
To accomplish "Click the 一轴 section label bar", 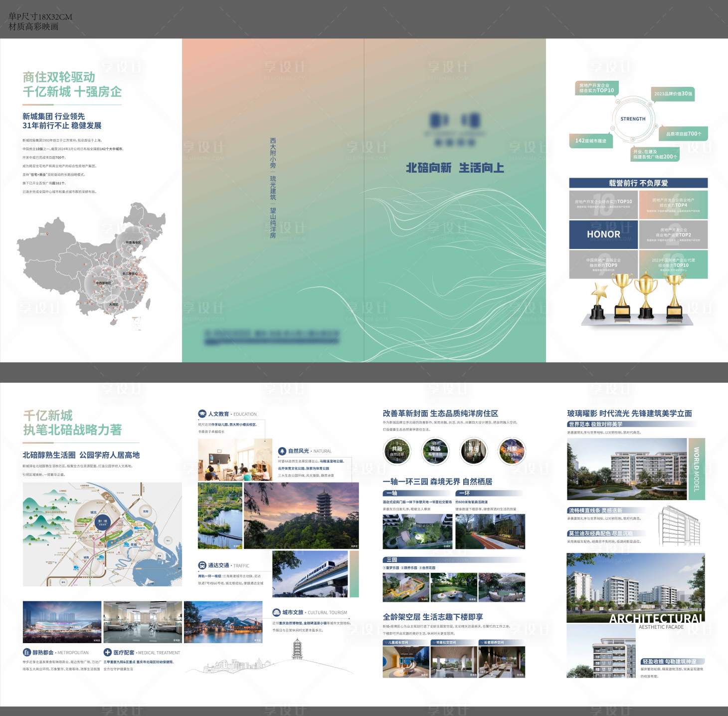I will point(417,493).
